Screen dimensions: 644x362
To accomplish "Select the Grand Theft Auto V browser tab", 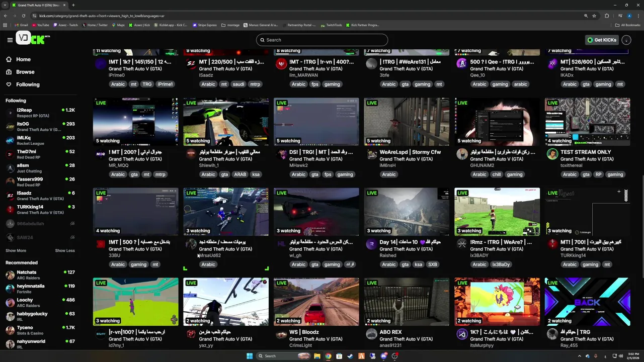I will tap(39, 5).
